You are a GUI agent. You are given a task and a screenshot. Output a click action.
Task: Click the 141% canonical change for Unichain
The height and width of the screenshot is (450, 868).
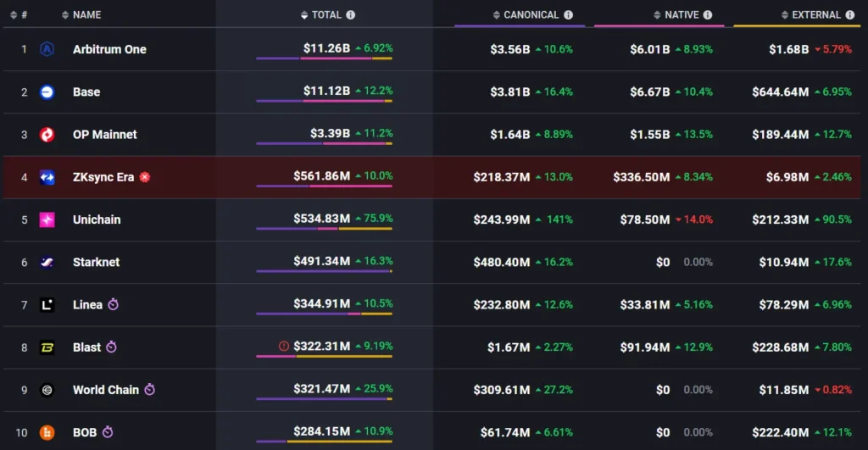[554, 219]
